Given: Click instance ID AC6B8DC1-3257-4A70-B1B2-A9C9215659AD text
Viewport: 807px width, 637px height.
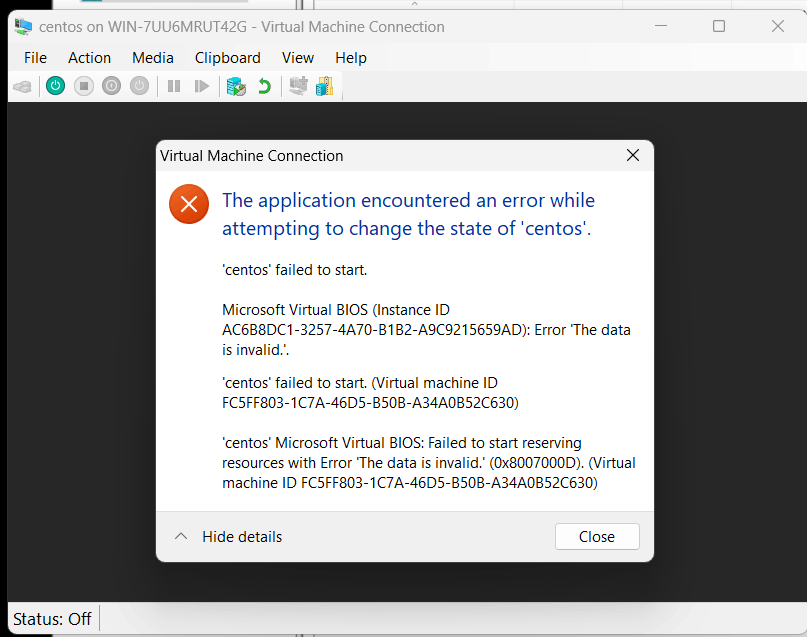Looking at the screenshot, I should pyautogui.click(x=373, y=330).
